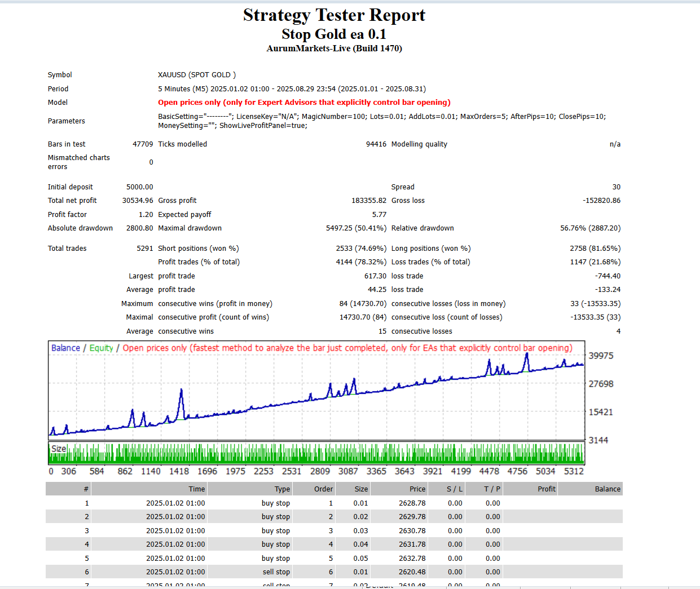Click Initial deposit value 5000.00
700x589 pixels.
(140, 187)
